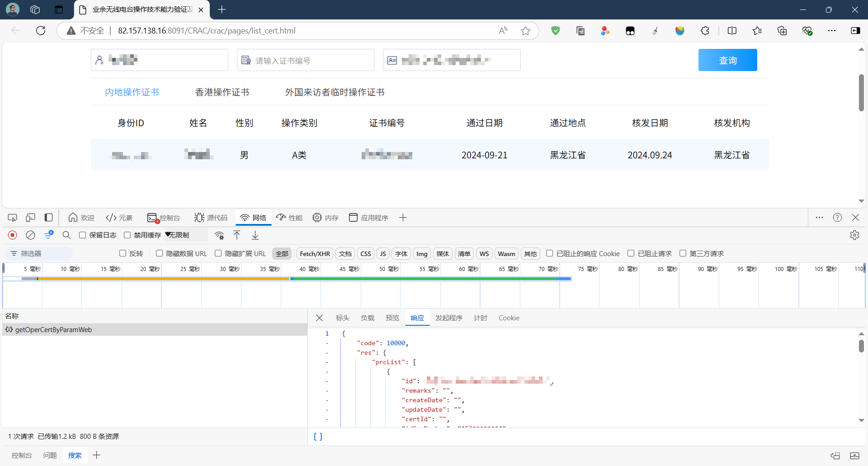Open the 控制台 DevTools tab
The height and width of the screenshot is (466, 868).
[x=164, y=218]
